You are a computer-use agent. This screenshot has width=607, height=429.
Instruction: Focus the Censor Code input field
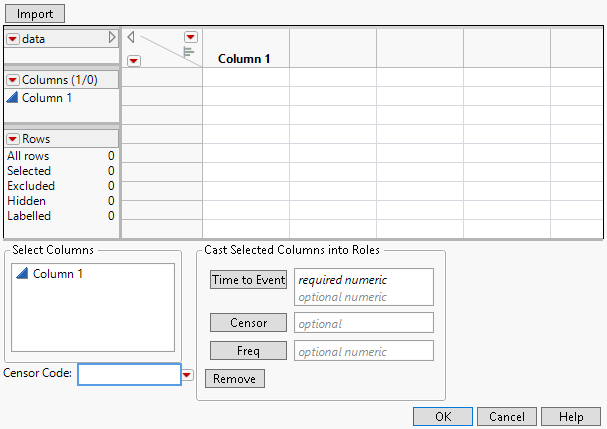coord(129,374)
